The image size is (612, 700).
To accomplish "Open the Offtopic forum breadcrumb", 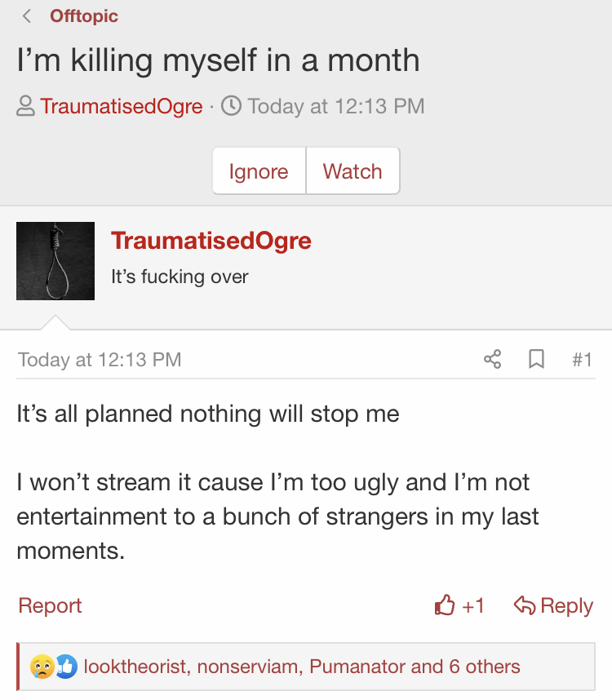I will tap(84, 16).
